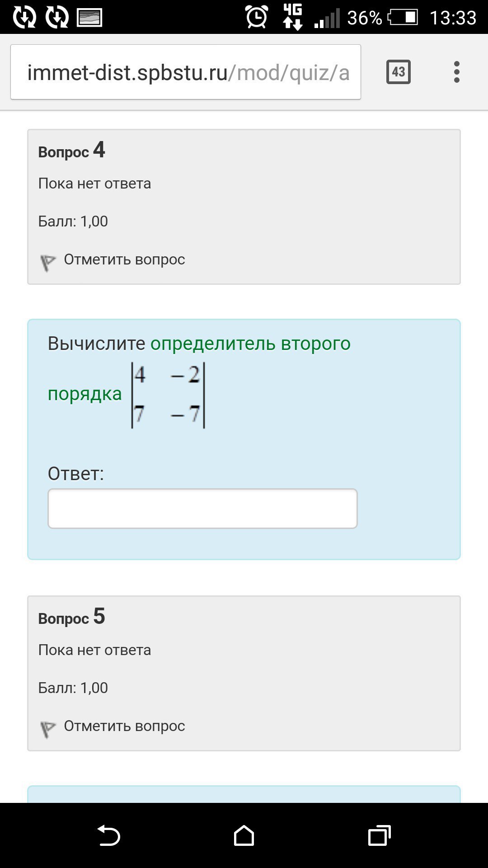488x868 pixels.
Task: Click the flag icon under Вопрос 4
Action: pos(47,262)
